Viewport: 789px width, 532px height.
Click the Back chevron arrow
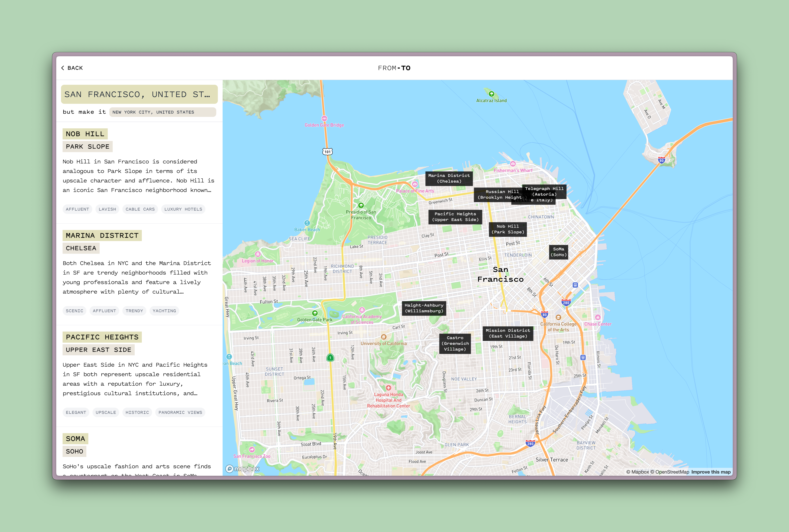click(63, 68)
